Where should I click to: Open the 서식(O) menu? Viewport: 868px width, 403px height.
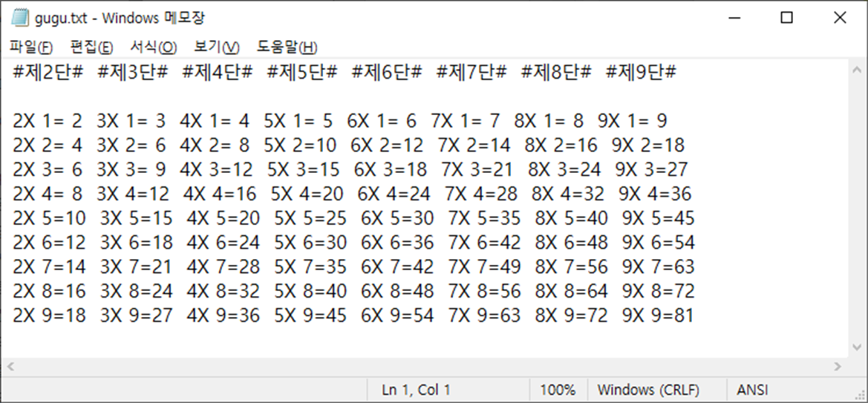[154, 47]
